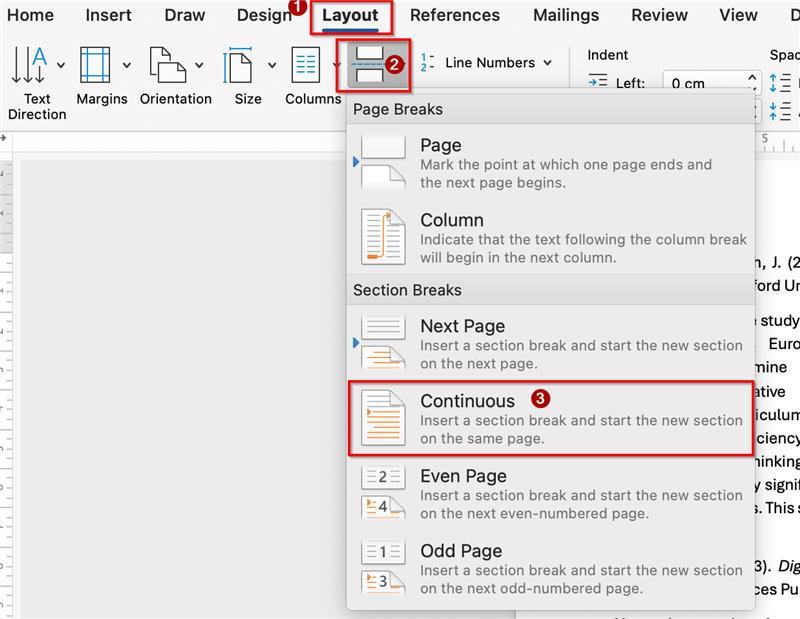Switch to the Insert tab
The height and width of the screenshot is (619, 800).
[x=108, y=15]
